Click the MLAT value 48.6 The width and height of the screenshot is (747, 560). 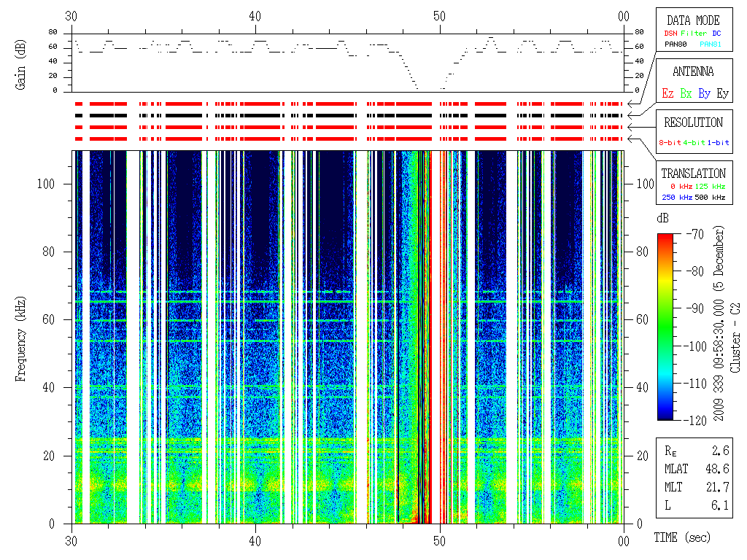[717, 469]
